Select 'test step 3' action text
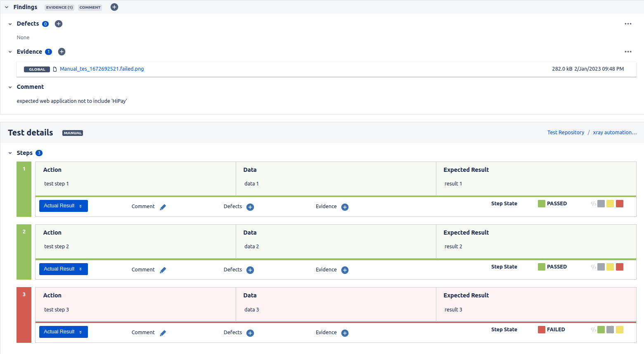Viewport: 644px width, 354px height. click(57, 310)
